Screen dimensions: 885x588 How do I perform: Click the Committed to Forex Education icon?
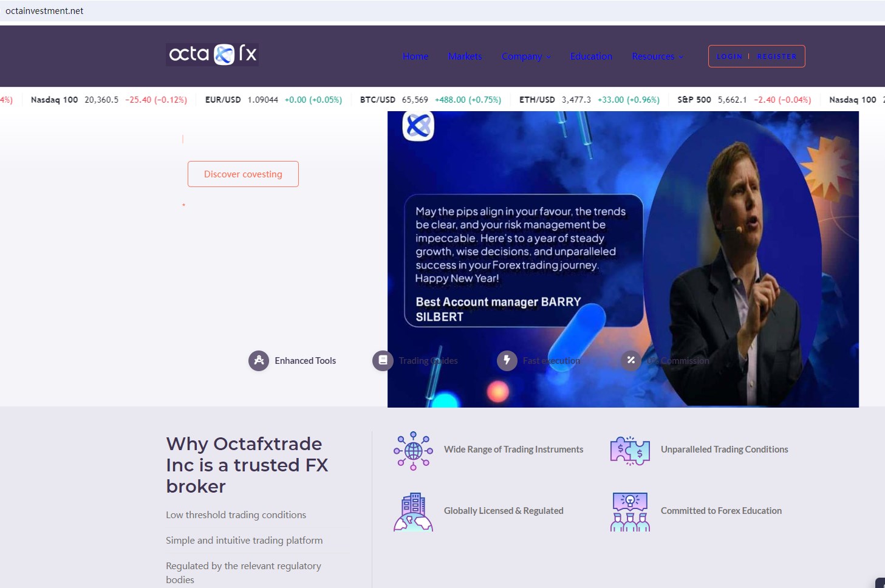(630, 512)
